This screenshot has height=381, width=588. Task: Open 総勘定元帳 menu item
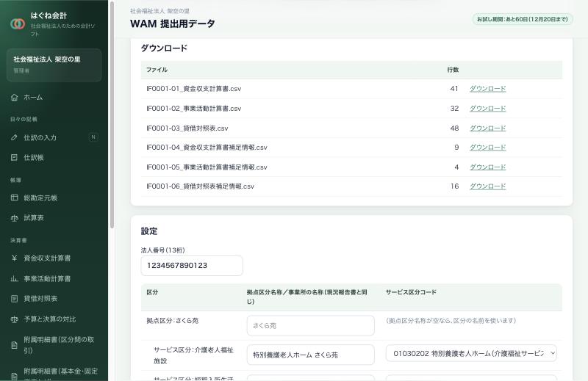coord(54,197)
